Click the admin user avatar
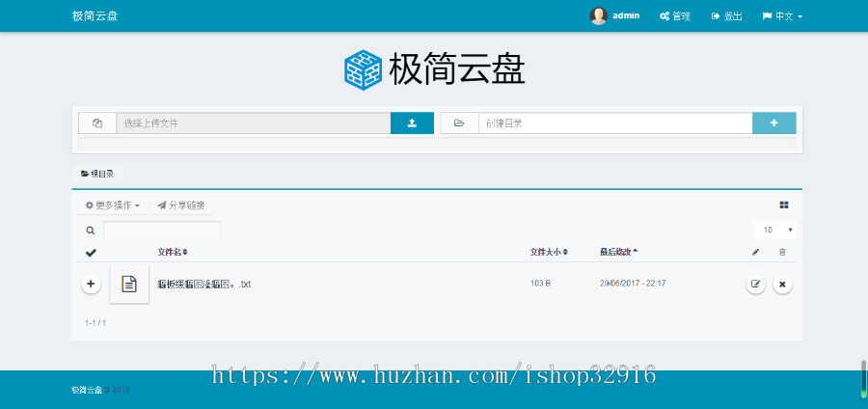 (x=599, y=15)
